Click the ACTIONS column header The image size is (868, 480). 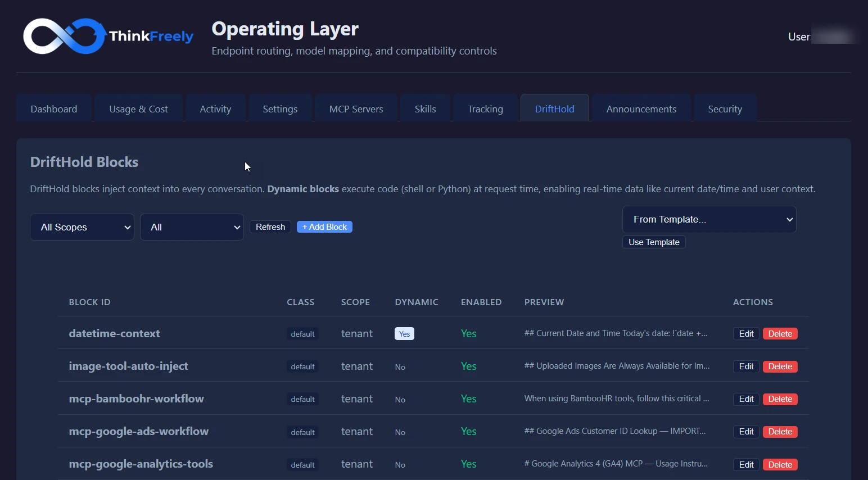[x=753, y=302]
